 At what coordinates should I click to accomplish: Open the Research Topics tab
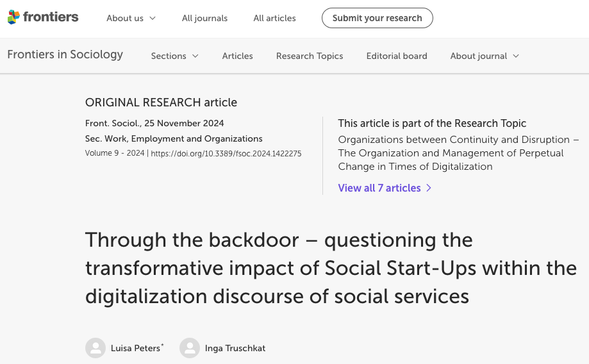[x=310, y=56]
